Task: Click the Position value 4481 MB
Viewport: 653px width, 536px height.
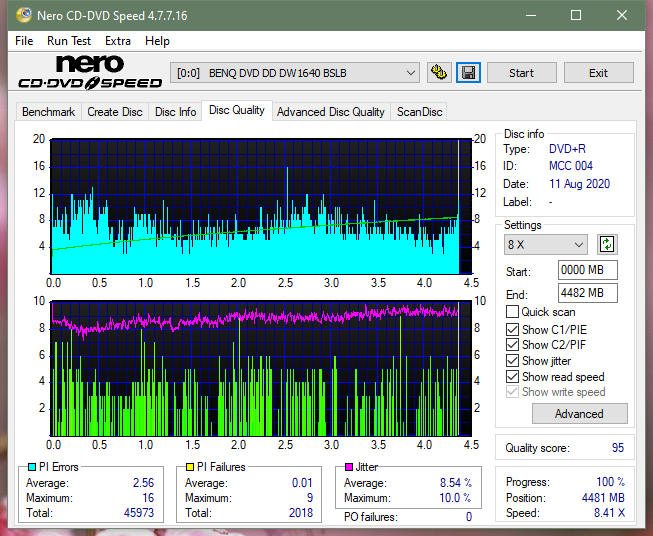Action: 603,498
